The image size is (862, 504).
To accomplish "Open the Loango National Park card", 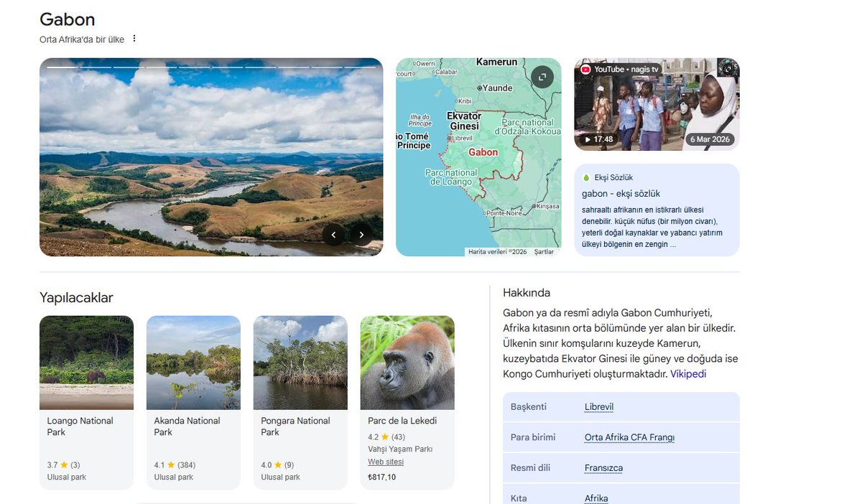I will click(x=86, y=403).
